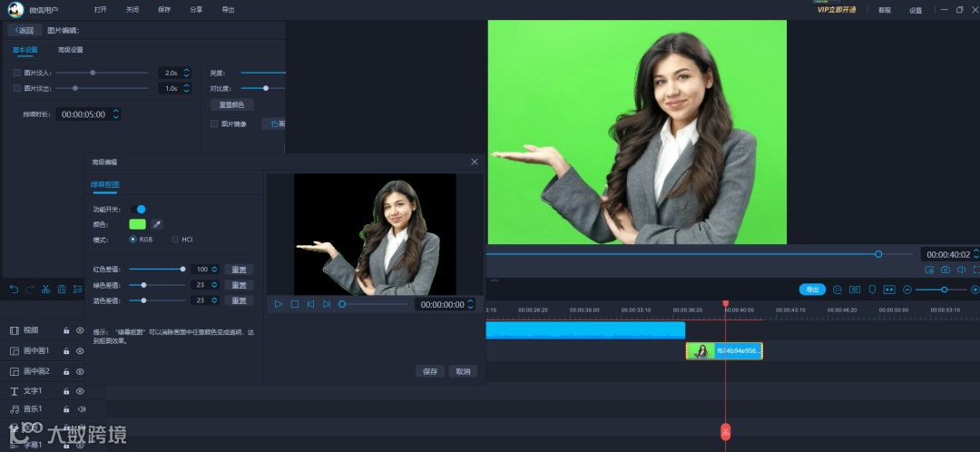The image size is (980, 452).
Task: Adjust dialog preview timecode stepper
Action: 471,304
